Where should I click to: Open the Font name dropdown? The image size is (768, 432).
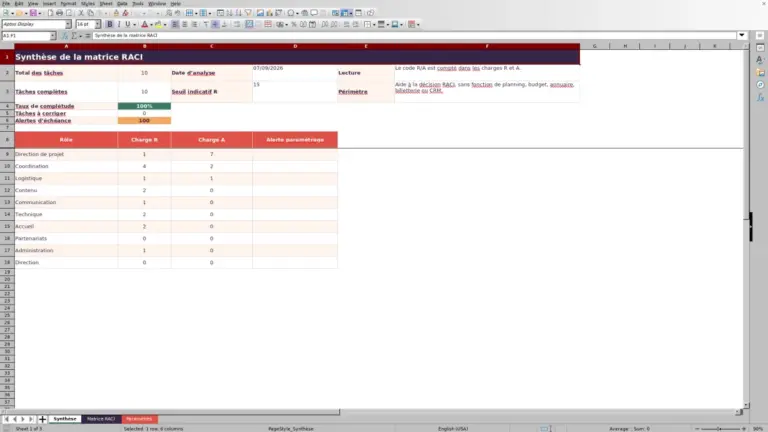68,24
